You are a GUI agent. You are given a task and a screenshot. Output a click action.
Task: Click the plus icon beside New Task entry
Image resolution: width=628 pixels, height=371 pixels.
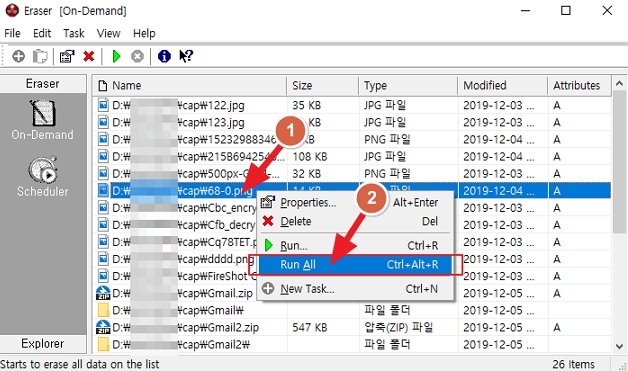click(x=268, y=288)
